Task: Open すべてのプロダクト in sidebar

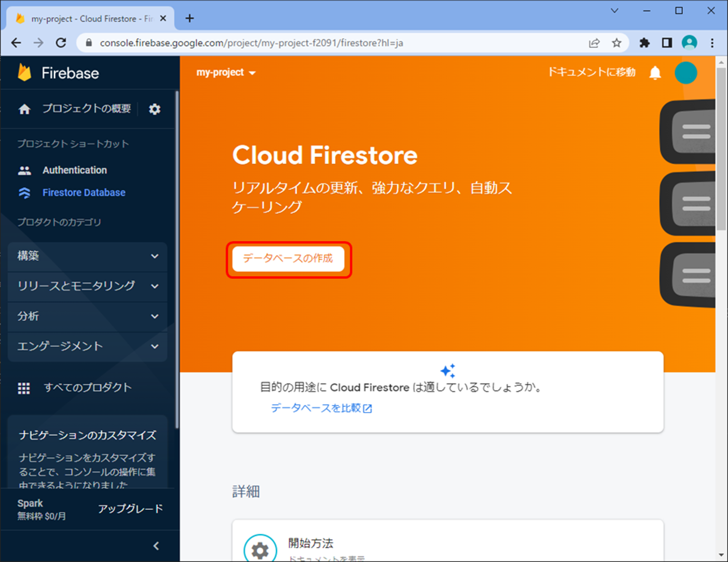Action: [87, 388]
